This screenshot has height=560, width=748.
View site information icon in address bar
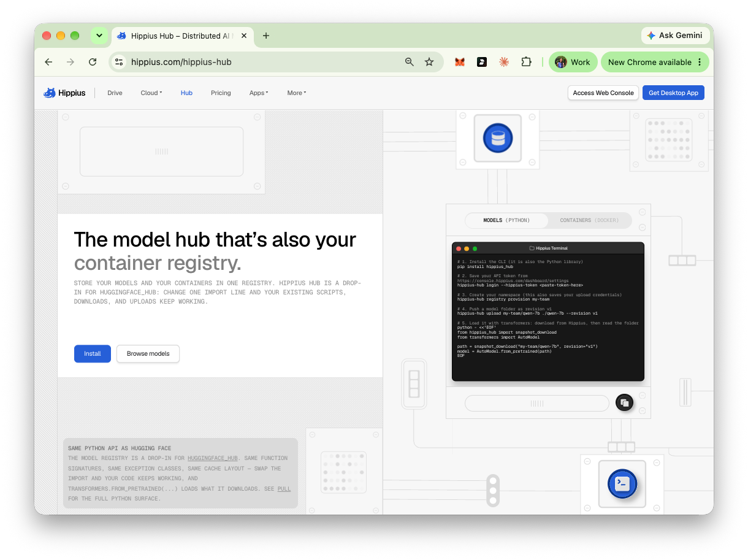coord(120,62)
